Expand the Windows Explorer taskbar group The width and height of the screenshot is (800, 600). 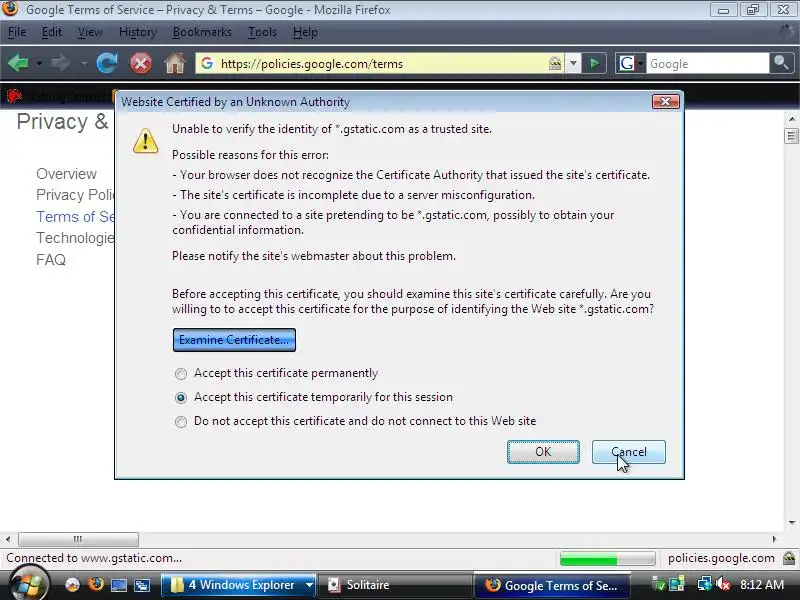(x=309, y=585)
